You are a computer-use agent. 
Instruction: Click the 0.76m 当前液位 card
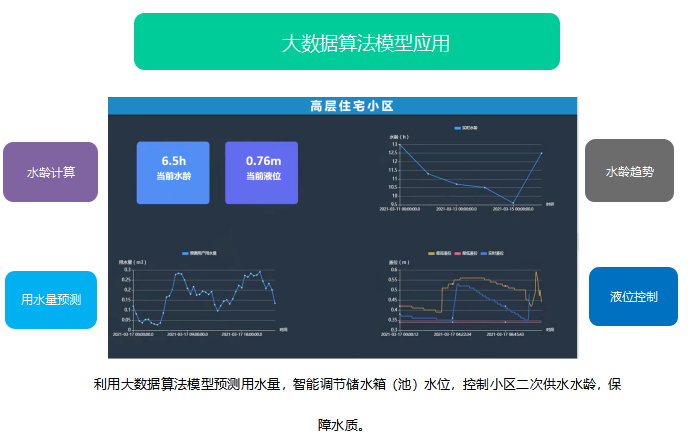262,172
